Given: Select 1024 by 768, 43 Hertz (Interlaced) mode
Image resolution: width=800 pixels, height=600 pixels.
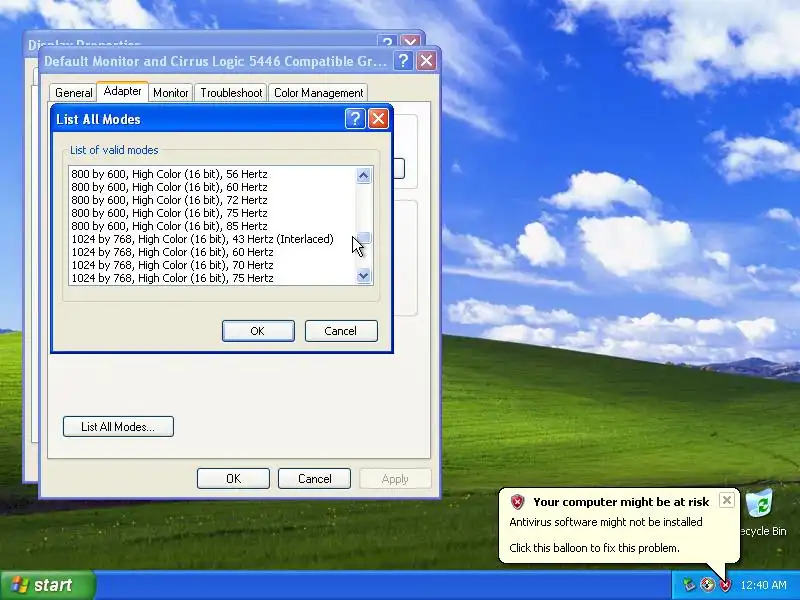Looking at the screenshot, I should (x=212, y=239).
